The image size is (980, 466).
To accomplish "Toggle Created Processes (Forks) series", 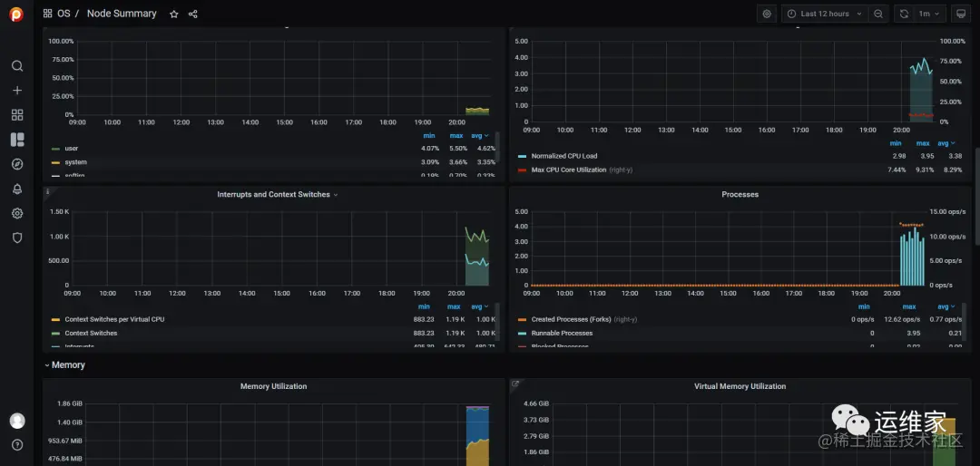I will tap(572, 319).
